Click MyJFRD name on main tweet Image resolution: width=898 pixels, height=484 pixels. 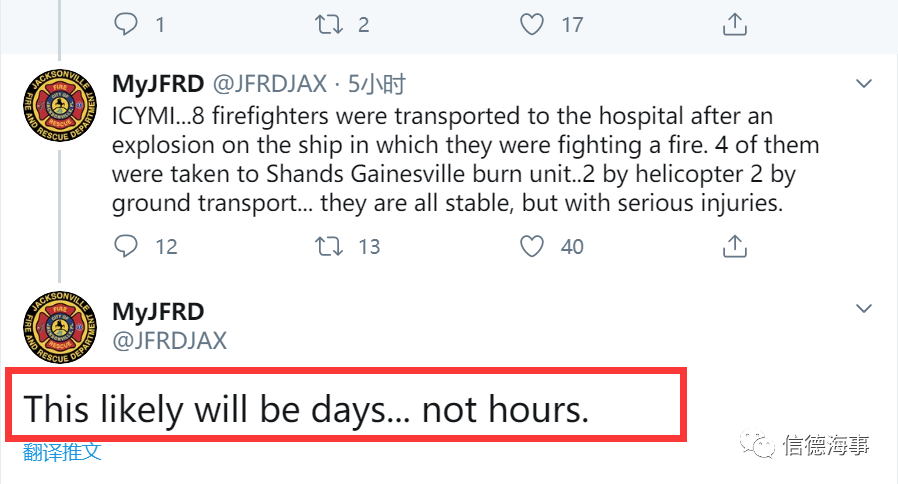[158, 312]
